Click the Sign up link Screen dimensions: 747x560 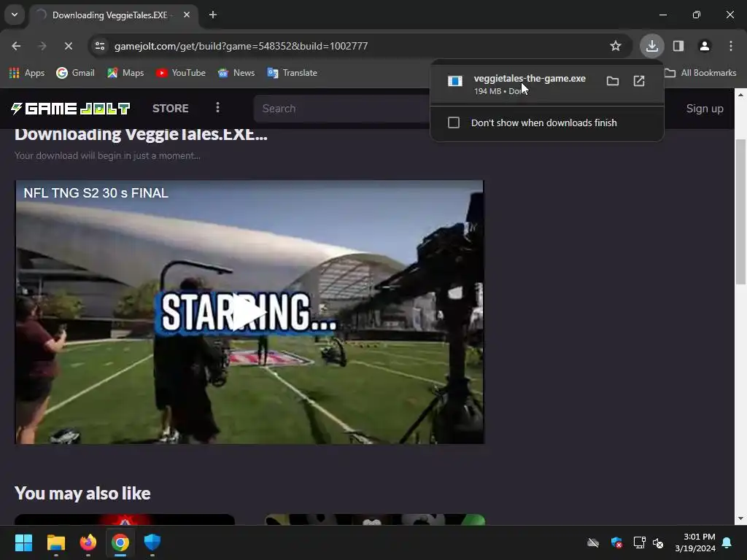coord(705,109)
